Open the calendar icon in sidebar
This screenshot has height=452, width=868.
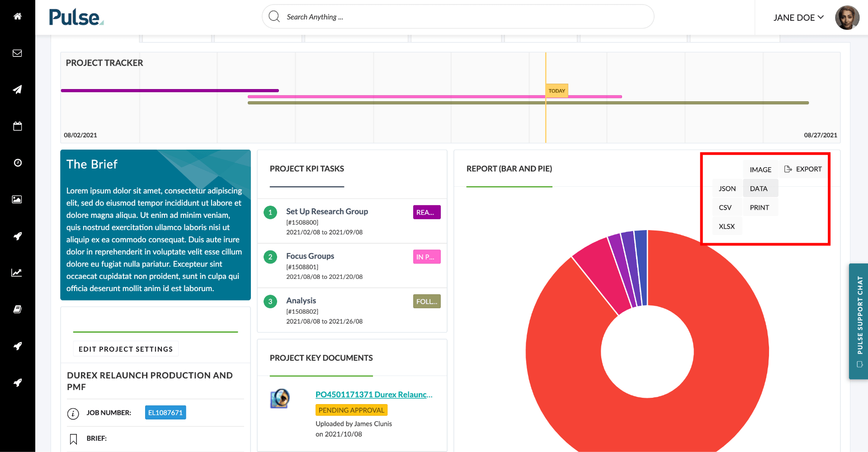[17, 126]
